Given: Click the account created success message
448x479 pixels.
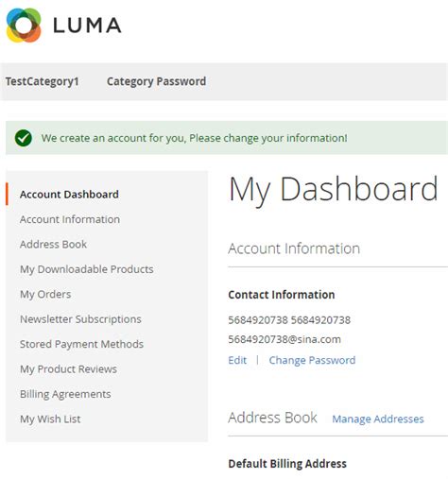Looking at the screenshot, I should (194, 138).
